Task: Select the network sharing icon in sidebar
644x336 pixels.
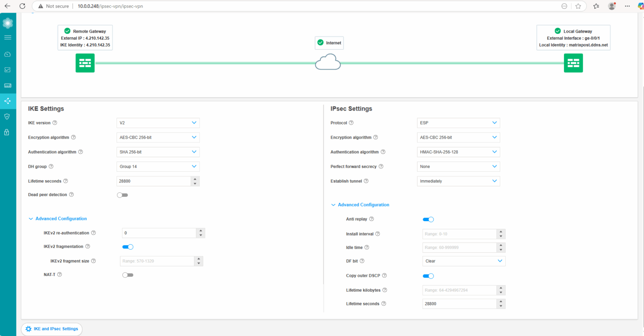Action: 8,101
